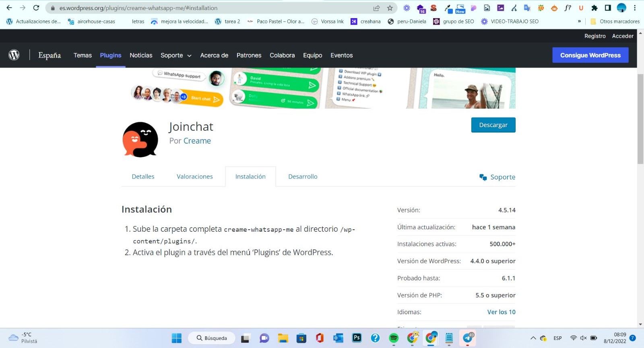Click the taskbar volume muted icon
This screenshot has height=348, width=644.
[583, 338]
